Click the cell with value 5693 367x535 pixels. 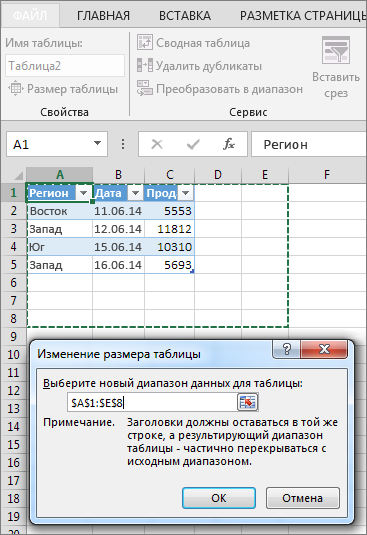tap(170, 265)
